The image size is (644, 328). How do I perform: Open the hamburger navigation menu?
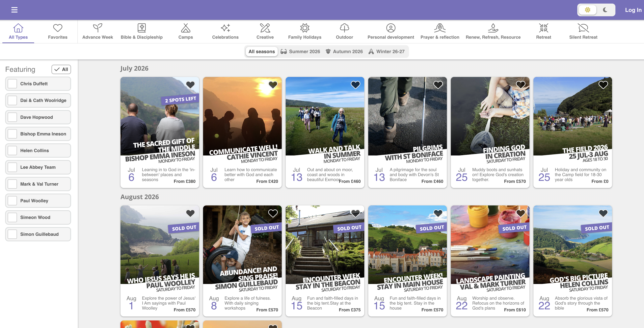[x=14, y=10]
